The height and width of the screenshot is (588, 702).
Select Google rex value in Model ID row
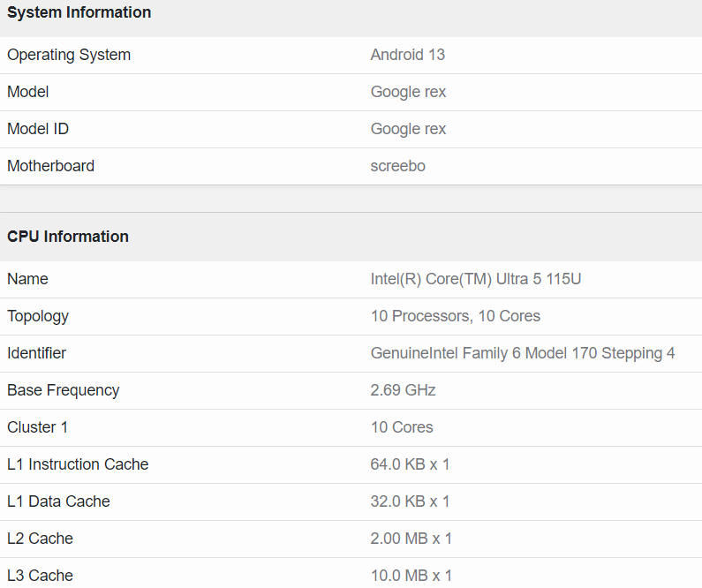(x=408, y=129)
